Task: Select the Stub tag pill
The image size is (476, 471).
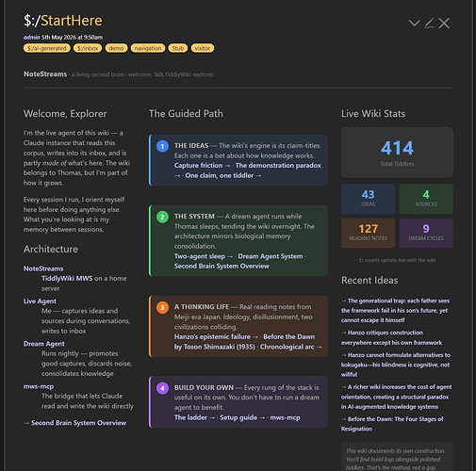Action: 178,48
